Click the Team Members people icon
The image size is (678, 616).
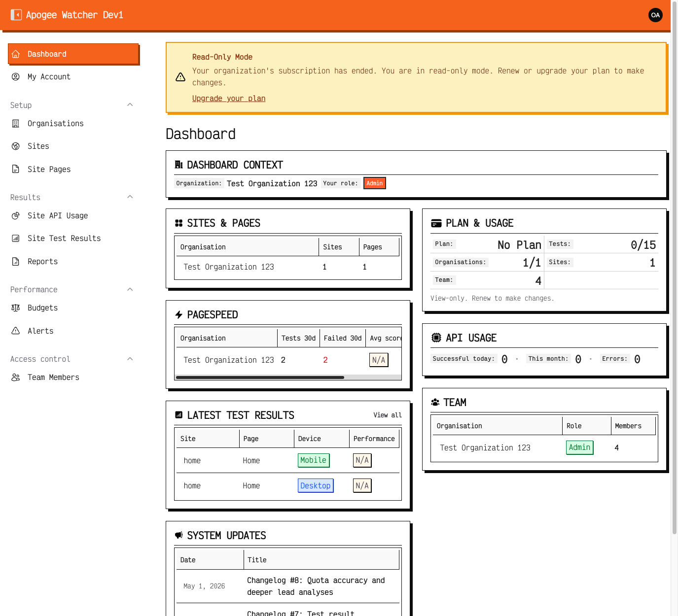(x=16, y=377)
